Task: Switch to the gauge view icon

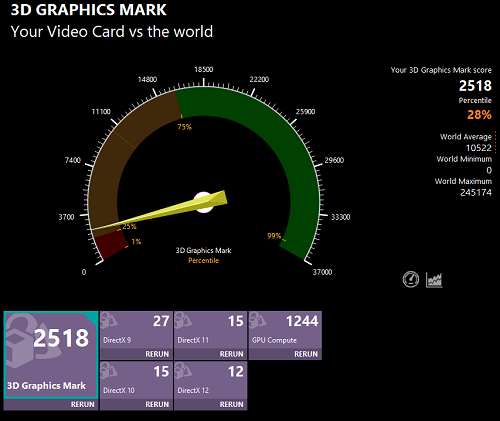Action: click(x=411, y=279)
